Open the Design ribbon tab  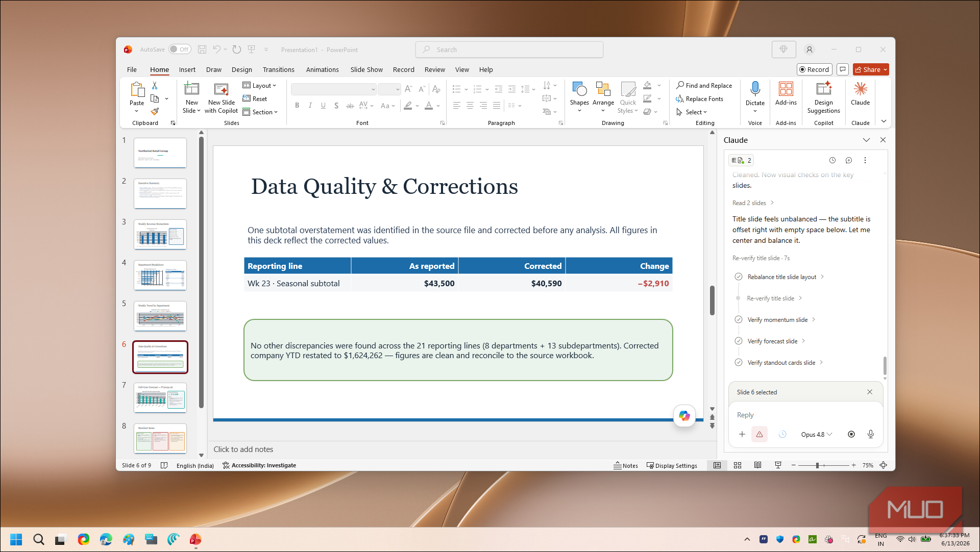241,69
